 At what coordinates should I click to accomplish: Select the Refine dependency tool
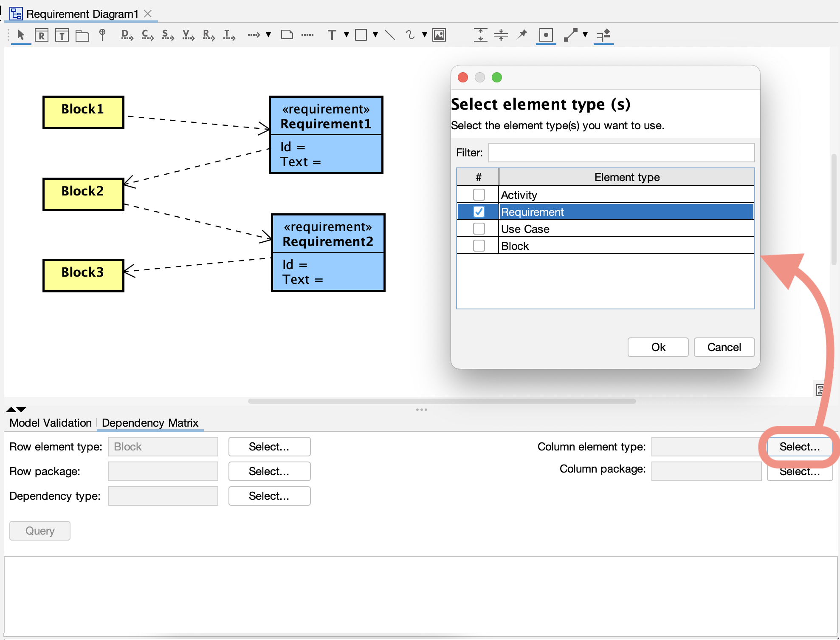pos(208,35)
